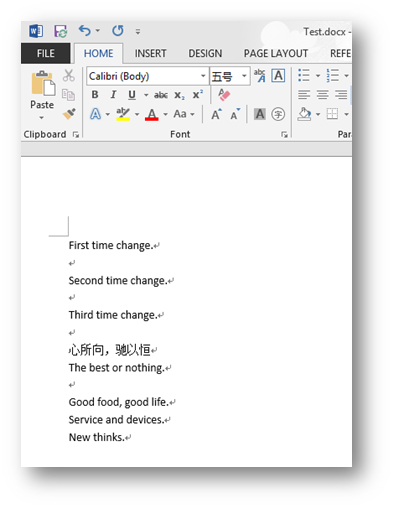Screen dimensions: 394x509
Task: Click Shrink Font icon
Action: coord(235,114)
